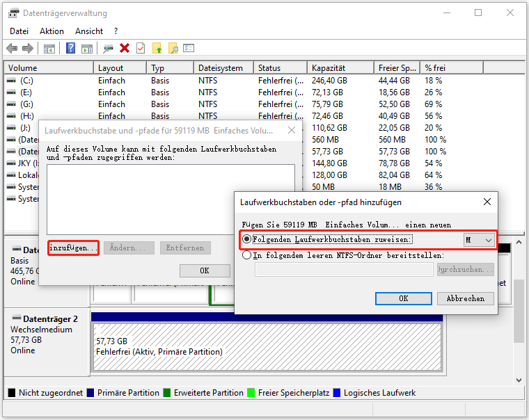This screenshot has height=420, width=529.
Task: Click the back arrow toolbar icon
Action: [12, 48]
